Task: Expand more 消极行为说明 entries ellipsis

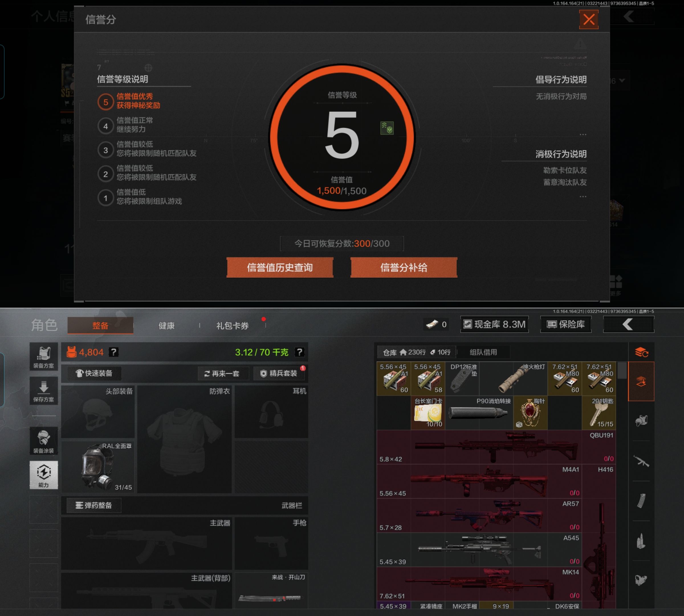Action: (583, 197)
